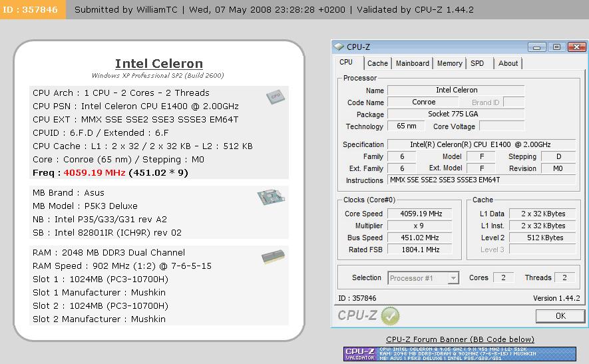Image resolution: width=589 pixels, height=364 pixels.
Task: Click the L1 Data cache value field
Action: (x=542, y=214)
